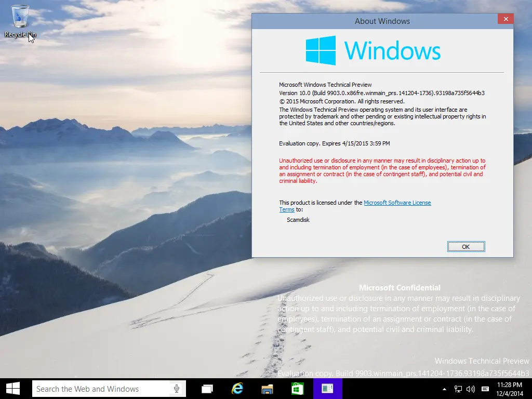This screenshot has width=532, height=399.
Task: Launch Internet Explorer from the taskbar
Action: [237, 389]
